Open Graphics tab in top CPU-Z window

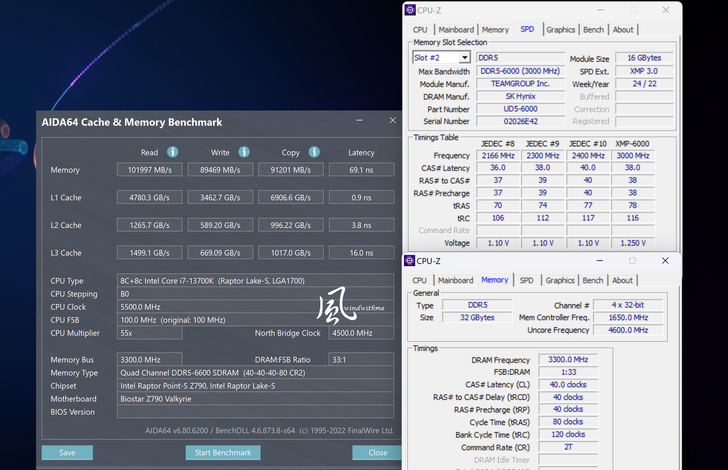pyautogui.click(x=560, y=30)
